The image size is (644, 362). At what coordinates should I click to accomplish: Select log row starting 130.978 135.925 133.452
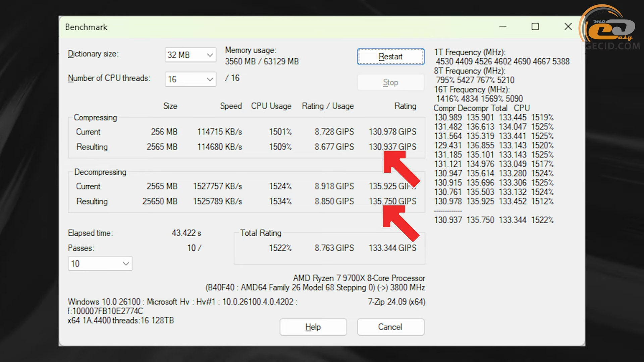(494, 201)
